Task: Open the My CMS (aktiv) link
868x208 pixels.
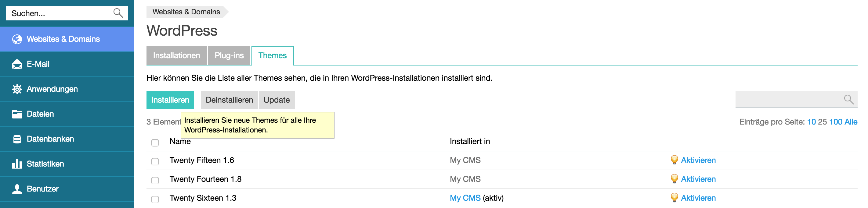Action: (465, 198)
